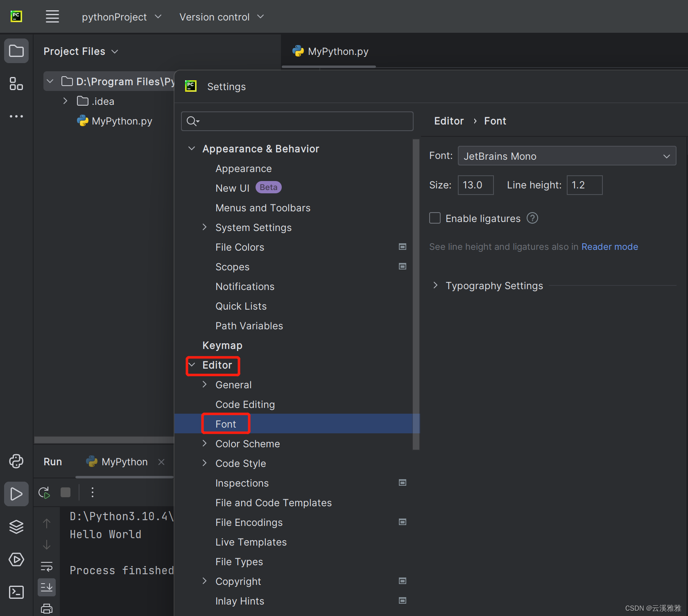Click Editor breadcrumb in Settings header
Screen dimensions: 688x616
coord(449,121)
